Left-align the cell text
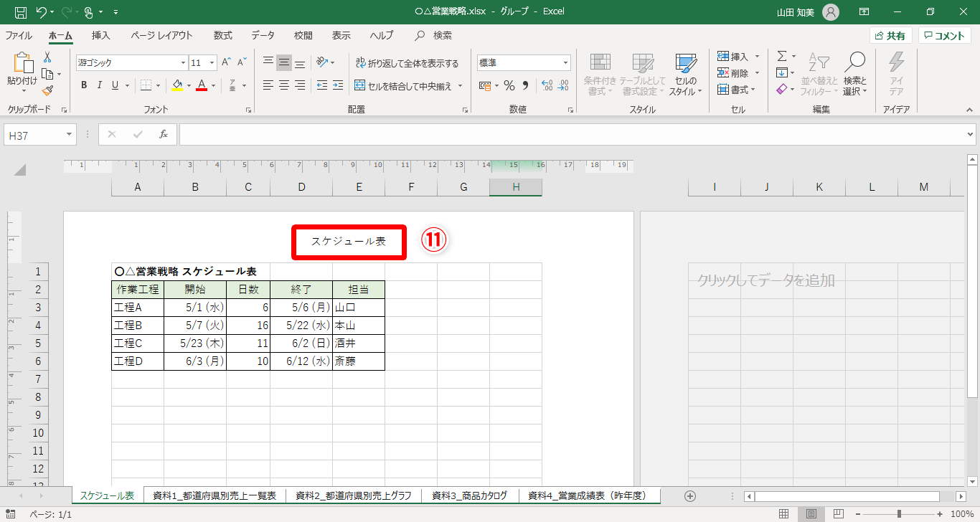The image size is (980, 522). [268, 85]
